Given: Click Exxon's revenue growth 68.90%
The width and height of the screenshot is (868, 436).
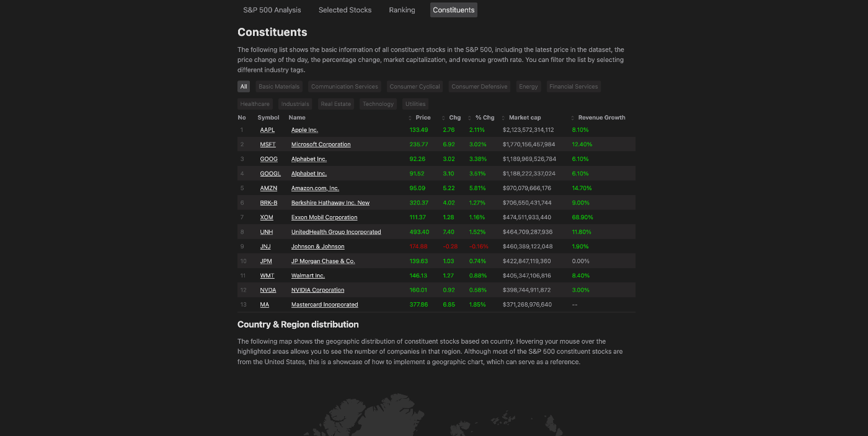Looking at the screenshot, I should tap(582, 217).
